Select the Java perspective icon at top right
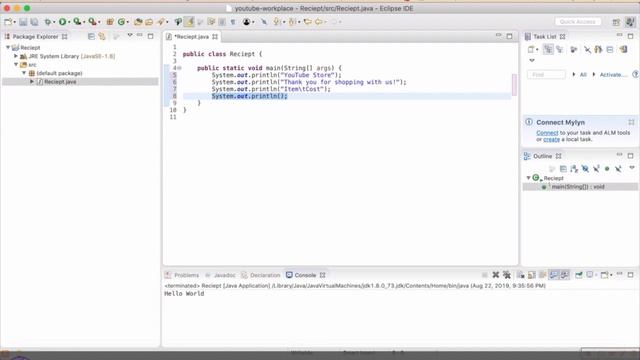Image resolution: width=640 pixels, height=360 pixels. click(630, 22)
